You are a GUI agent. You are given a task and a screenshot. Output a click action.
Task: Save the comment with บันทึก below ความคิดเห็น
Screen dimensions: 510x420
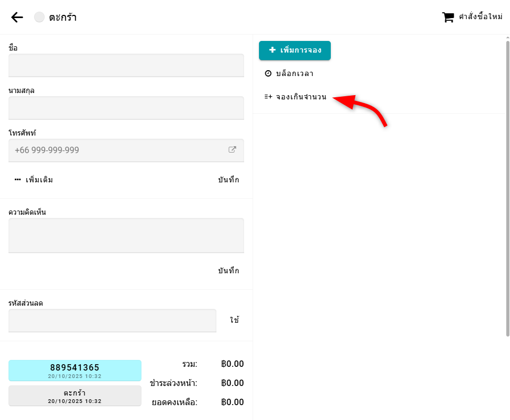point(228,271)
